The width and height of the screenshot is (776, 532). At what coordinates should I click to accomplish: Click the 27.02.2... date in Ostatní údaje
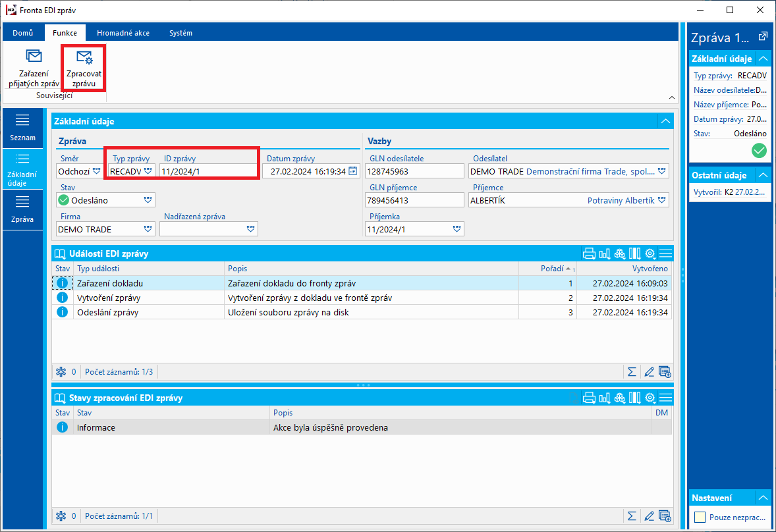point(750,192)
